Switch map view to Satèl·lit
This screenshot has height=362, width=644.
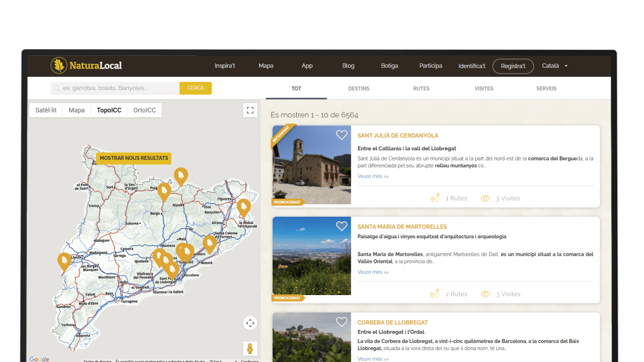pos(45,110)
